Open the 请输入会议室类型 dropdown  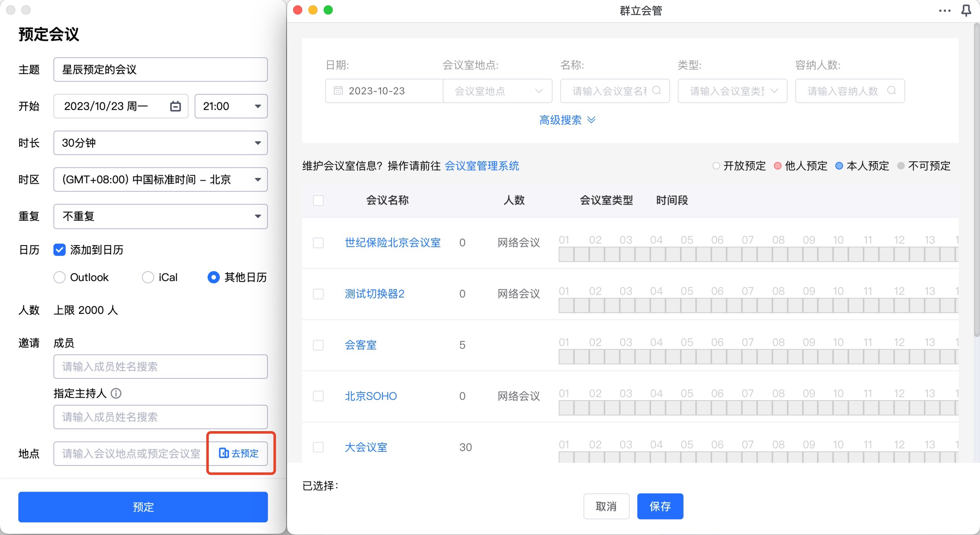(x=733, y=91)
